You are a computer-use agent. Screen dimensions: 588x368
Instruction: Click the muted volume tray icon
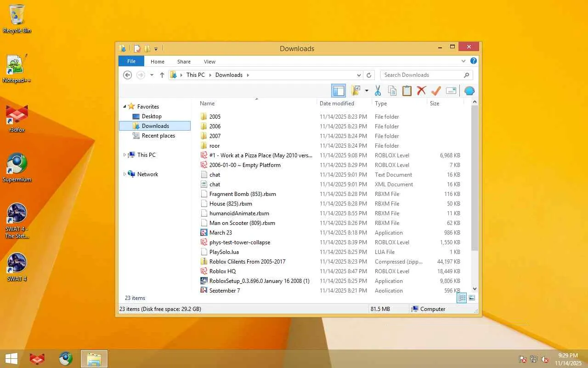tap(545, 359)
